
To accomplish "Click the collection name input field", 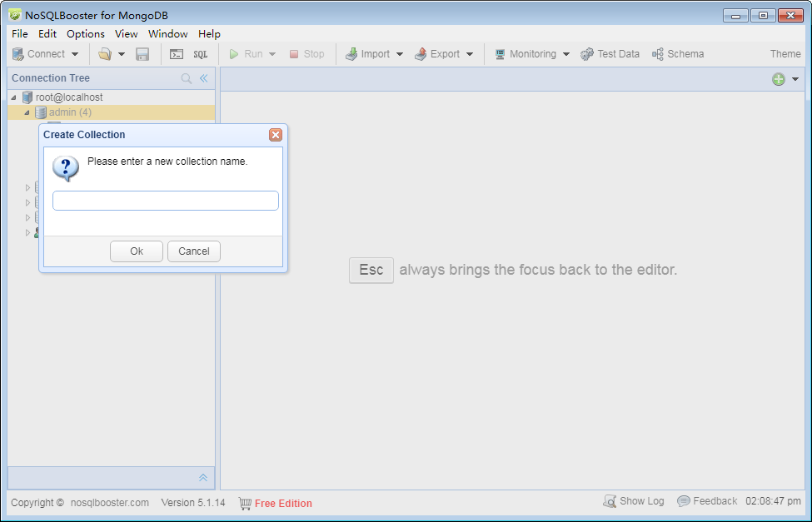I will pyautogui.click(x=165, y=200).
